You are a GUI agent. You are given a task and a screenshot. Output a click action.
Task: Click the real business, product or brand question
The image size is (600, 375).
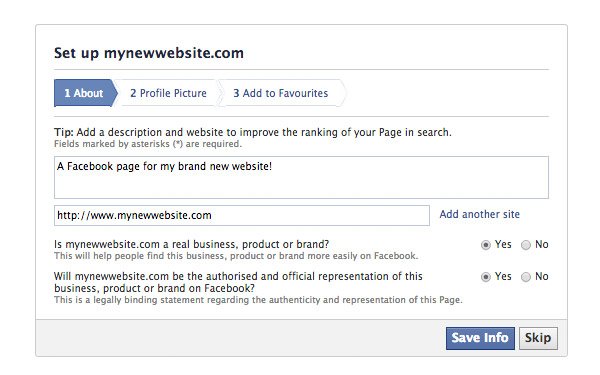click(x=191, y=244)
